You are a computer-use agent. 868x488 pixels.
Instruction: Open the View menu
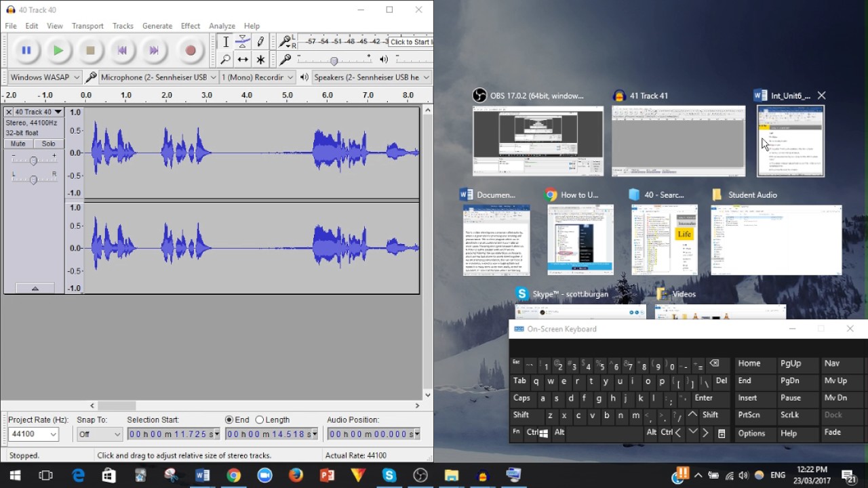55,26
